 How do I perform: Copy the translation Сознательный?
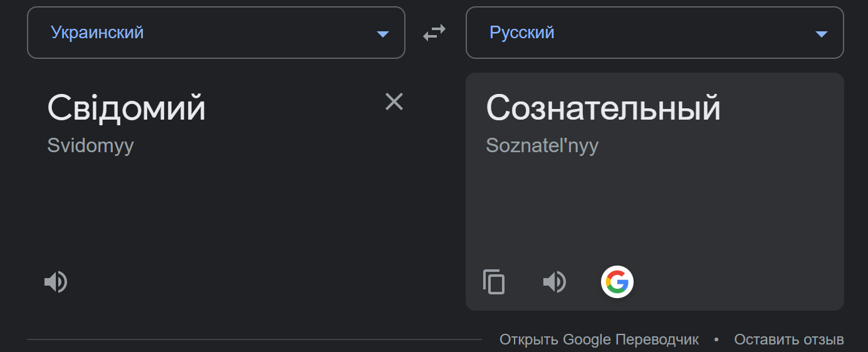click(x=494, y=282)
